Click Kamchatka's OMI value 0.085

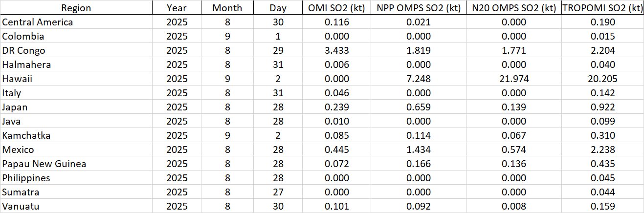point(336,135)
